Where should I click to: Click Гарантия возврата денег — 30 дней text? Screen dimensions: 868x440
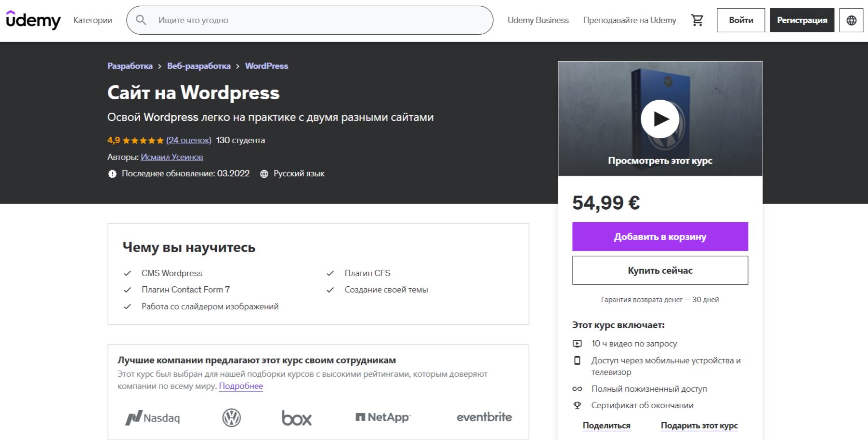pos(660,300)
